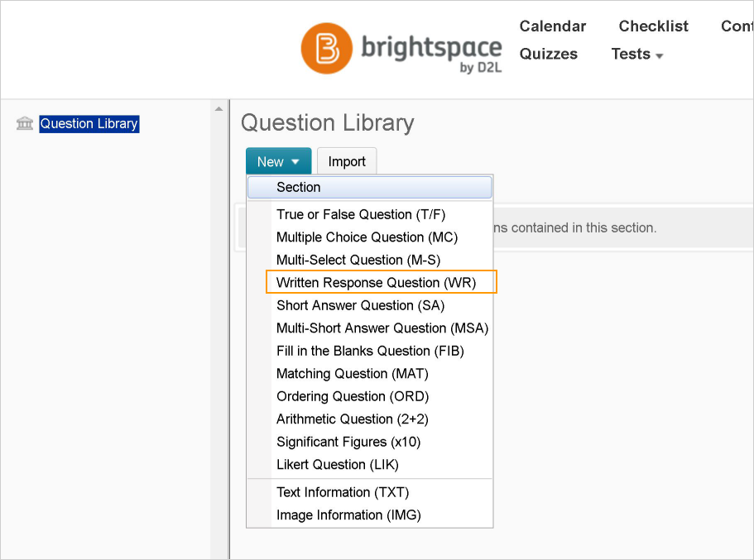Image resolution: width=754 pixels, height=560 pixels.
Task: Click the Import button
Action: pyautogui.click(x=347, y=162)
